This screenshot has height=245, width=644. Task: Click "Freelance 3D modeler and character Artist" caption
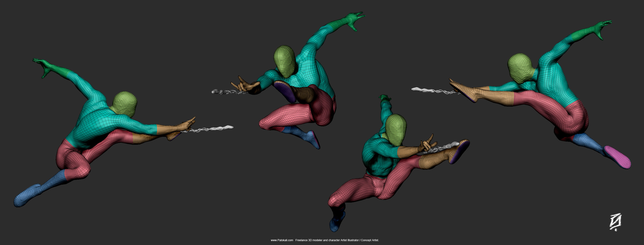click(x=321, y=240)
